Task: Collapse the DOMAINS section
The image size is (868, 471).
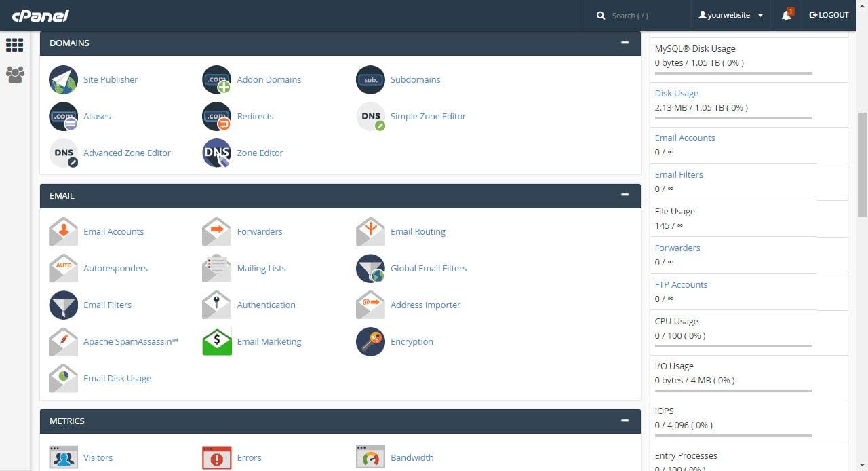Action: point(625,42)
